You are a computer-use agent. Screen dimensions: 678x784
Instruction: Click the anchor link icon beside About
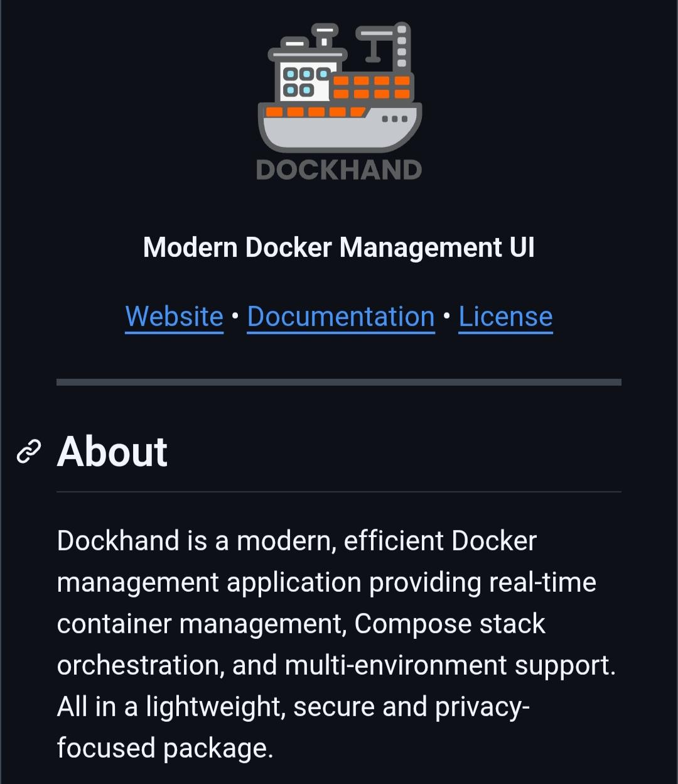(28, 451)
